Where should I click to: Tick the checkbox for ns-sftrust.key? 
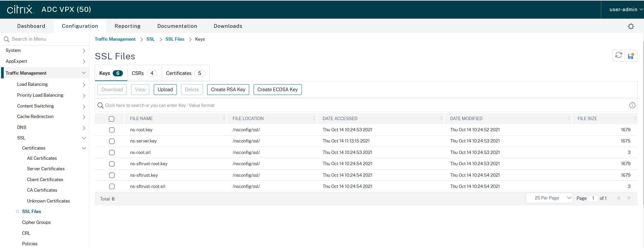[x=112, y=175]
